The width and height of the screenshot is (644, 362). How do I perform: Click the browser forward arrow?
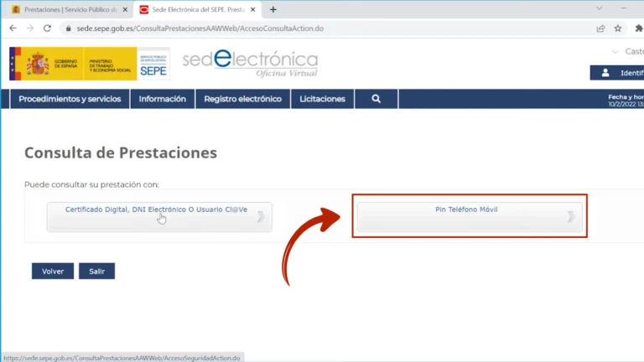coord(30,28)
